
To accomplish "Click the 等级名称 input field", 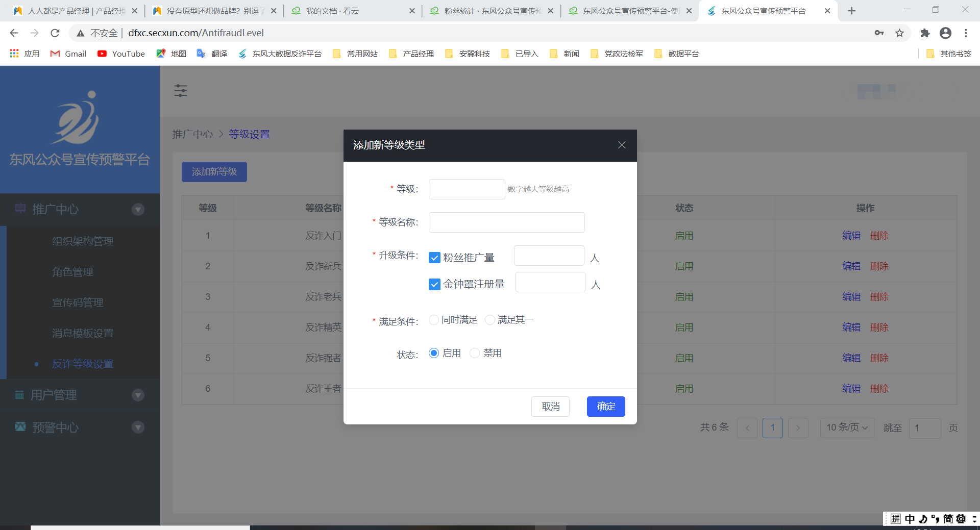I will [x=506, y=222].
